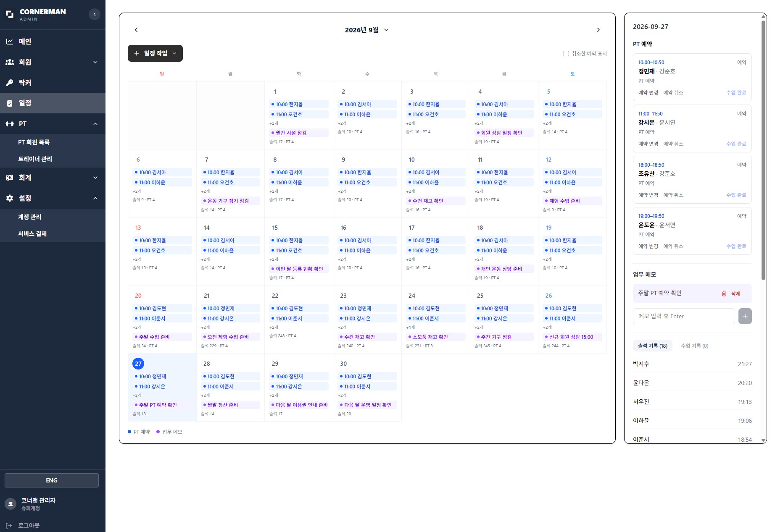Open 트레이너 관리 submenu item
Viewport: 775px width, 532px height.
click(x=35, y=159)
